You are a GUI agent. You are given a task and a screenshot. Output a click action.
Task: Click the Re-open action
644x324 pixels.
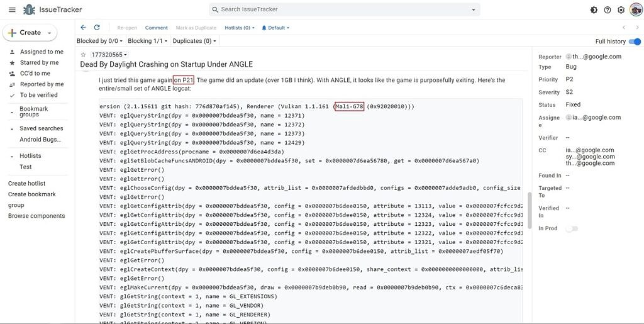[x=127, y=28]
